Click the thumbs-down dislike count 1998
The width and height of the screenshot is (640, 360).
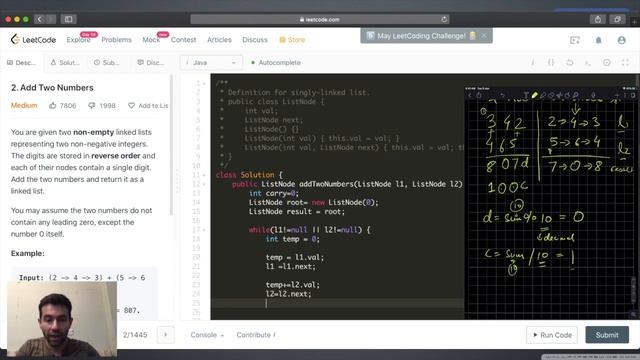(102, 106)
